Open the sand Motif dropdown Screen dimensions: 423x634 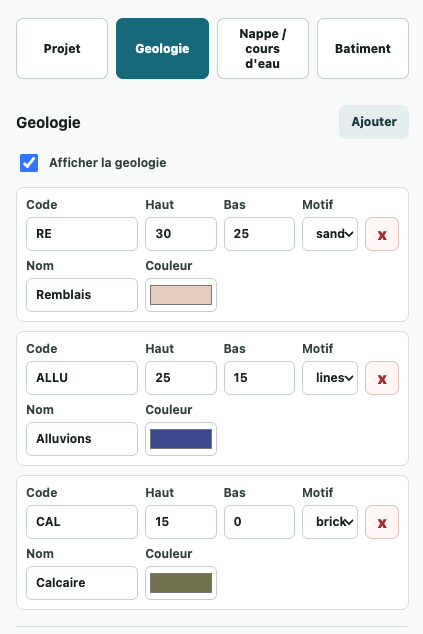pos(330,234)
